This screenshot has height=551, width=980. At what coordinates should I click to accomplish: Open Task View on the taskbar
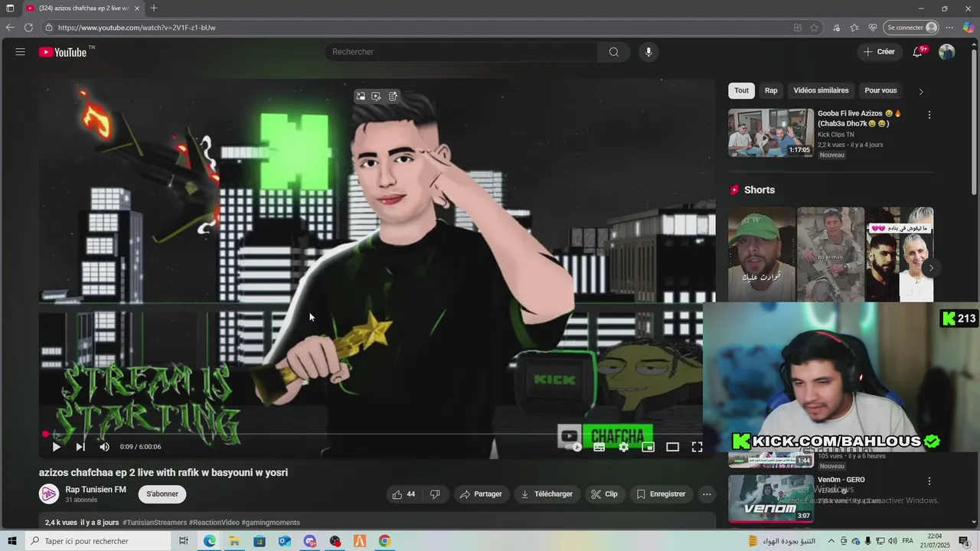click(183, 541)
